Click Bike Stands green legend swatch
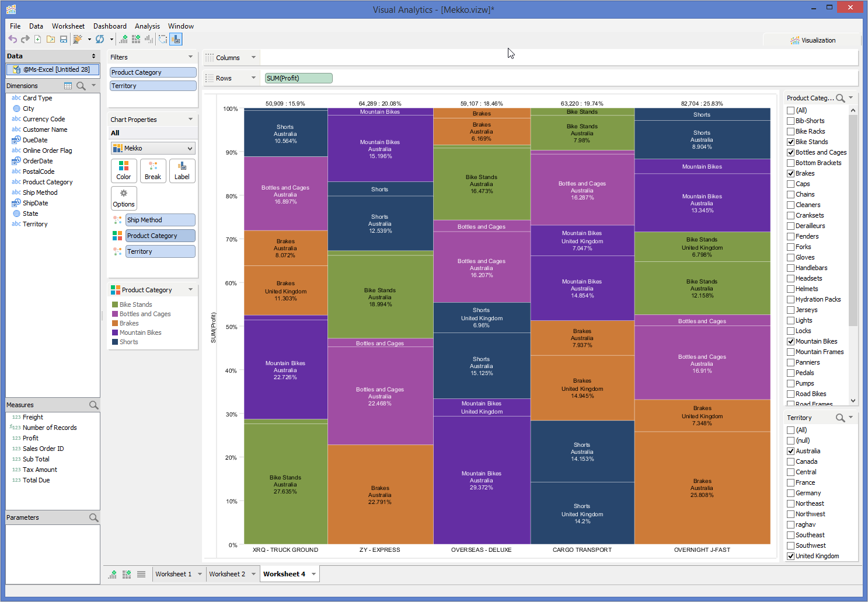868x602 pixels. point(115,304)
